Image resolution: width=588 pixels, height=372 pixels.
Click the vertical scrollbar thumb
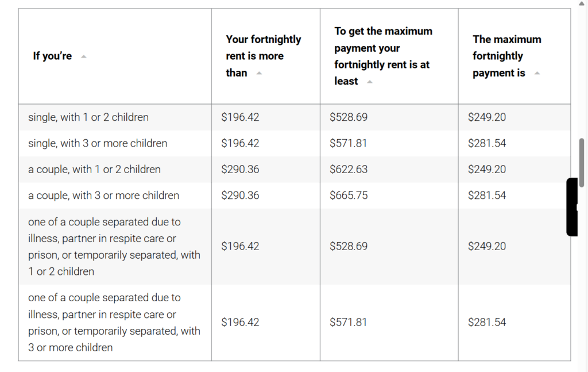pyautogui.click(x=582, y=162)
